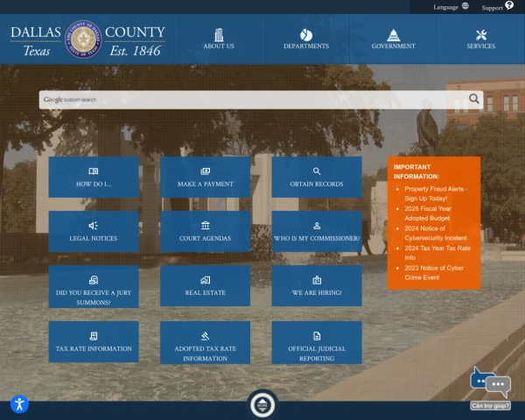Click the open book icon in How Do I tile
Screen dimensions: 525x420
(94, 171)
